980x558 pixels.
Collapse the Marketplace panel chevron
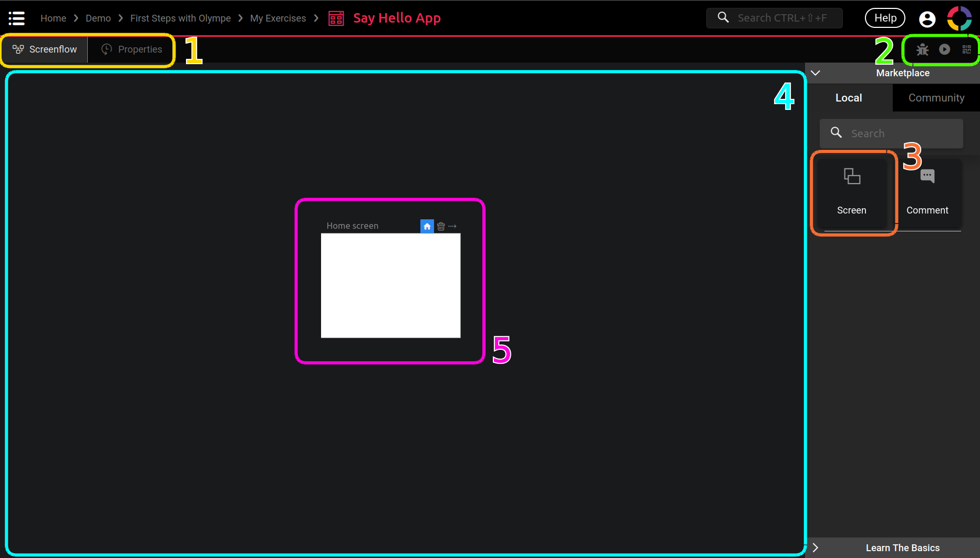816,73
